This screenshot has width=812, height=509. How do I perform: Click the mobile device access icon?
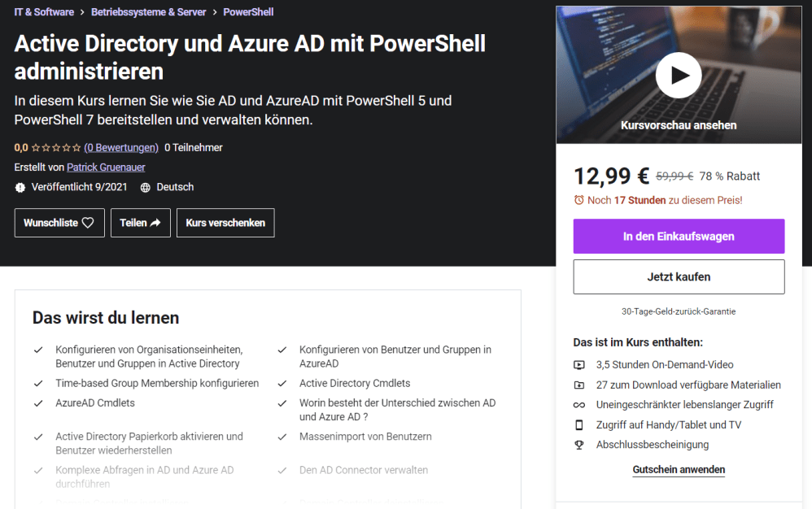579,425
